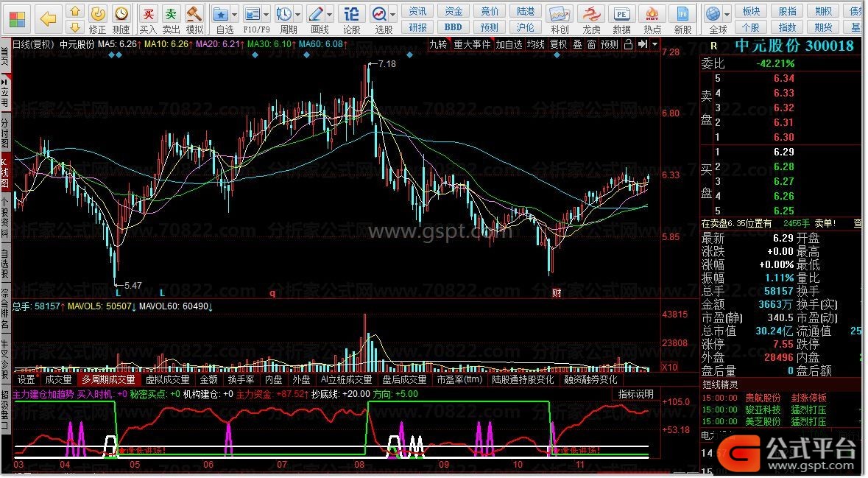Toggle the 叠 overlay option
The height and width of the screenshot is (478, 868).
[x=577, y=44]
